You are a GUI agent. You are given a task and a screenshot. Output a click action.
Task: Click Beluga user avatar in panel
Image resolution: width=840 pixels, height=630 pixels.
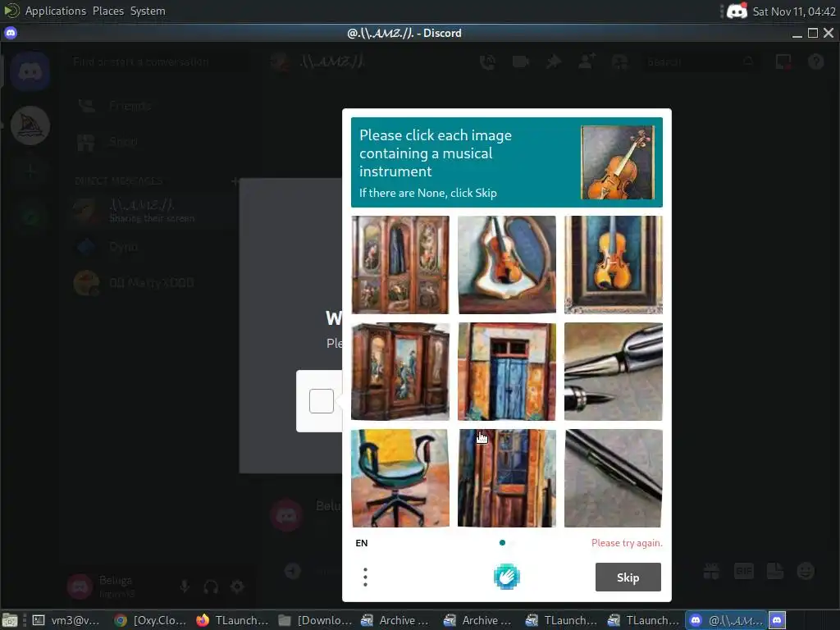click(80, 587)
